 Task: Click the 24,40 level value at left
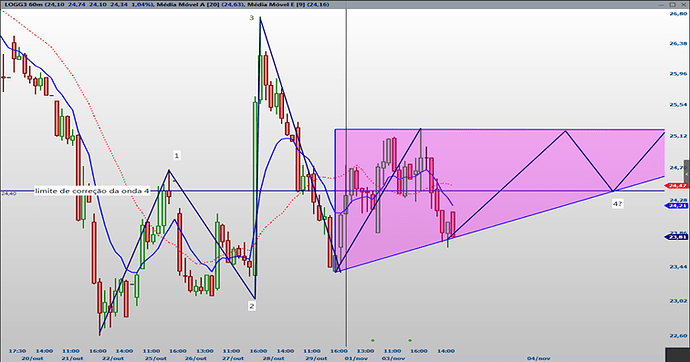(9, 193)
